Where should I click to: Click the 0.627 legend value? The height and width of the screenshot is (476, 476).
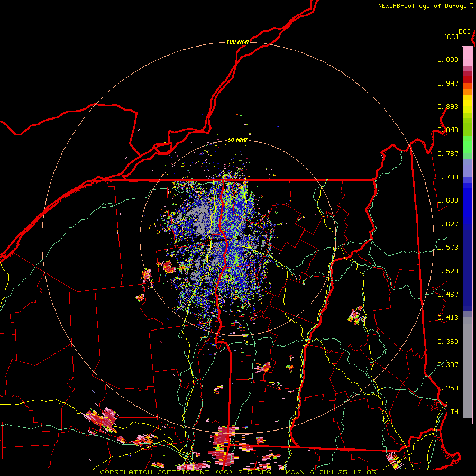click(448, 224)
